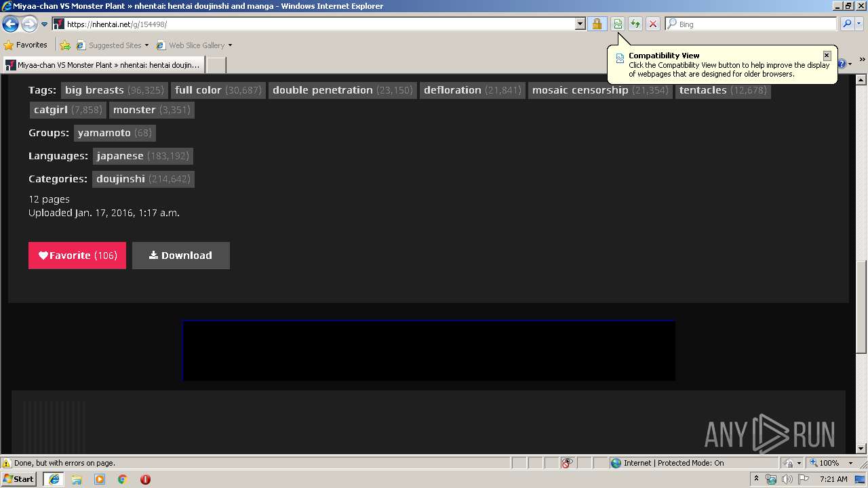Open Windows Explorer folder taskbar icon
868x488 pixels.
77,479
